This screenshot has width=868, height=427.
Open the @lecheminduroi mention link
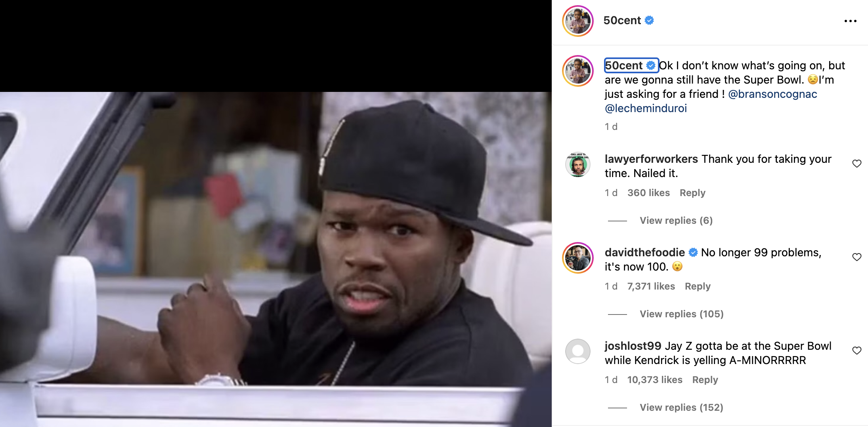646,109
